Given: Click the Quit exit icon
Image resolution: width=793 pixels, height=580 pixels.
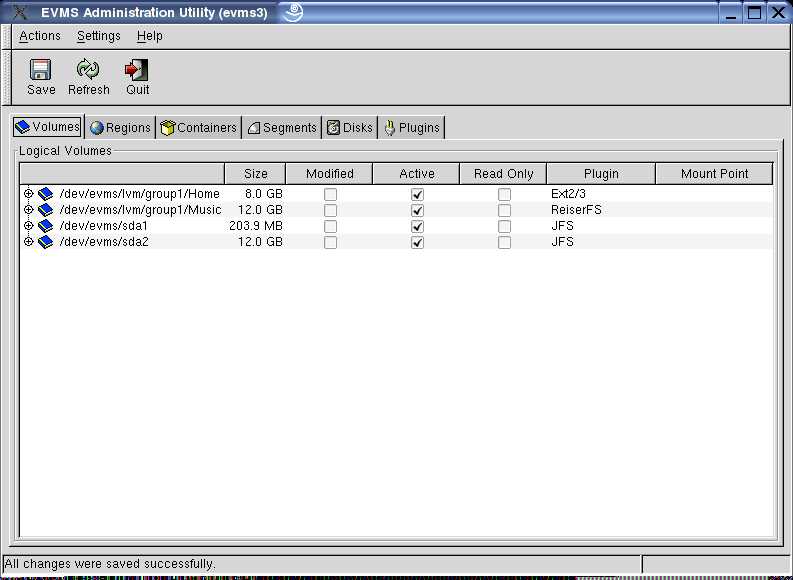Looking at the screenshot, I should pyautogui.click(x=137, y=70).
